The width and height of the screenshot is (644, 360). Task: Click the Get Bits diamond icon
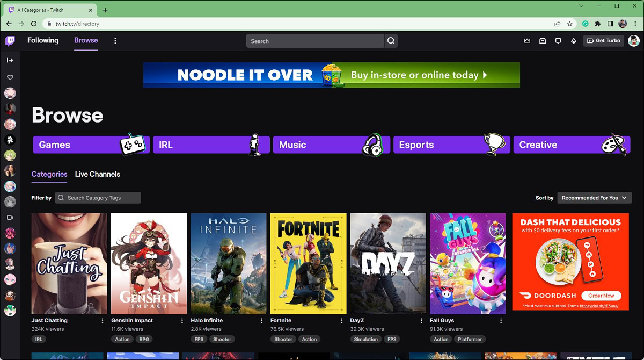pos(574,41)
